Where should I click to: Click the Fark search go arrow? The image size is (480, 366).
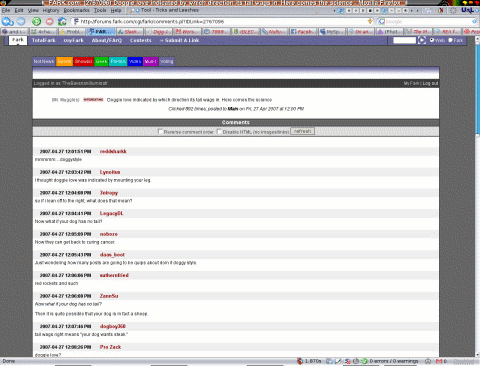(x=422, y=40)
